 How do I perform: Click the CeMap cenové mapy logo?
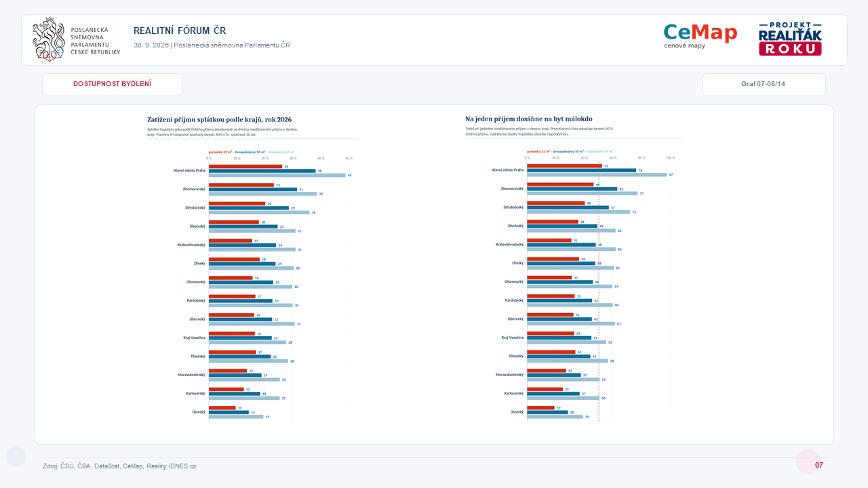point(701,36)
